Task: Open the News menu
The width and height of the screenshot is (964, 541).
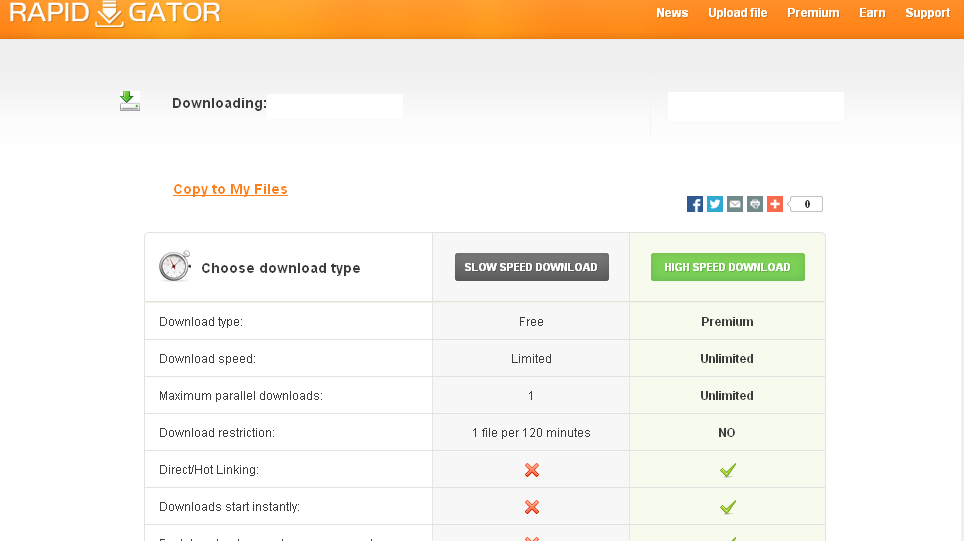Action: click(672, 13)
